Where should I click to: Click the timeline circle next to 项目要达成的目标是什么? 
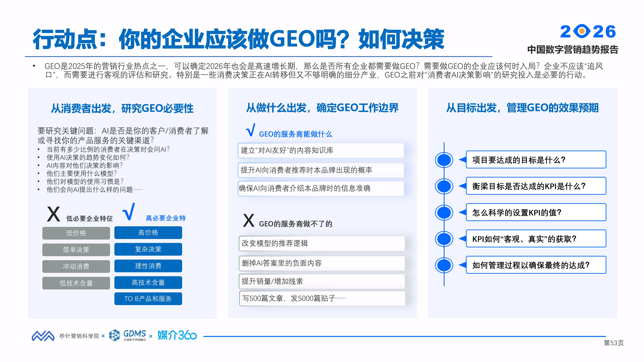(x=444, y=160)
